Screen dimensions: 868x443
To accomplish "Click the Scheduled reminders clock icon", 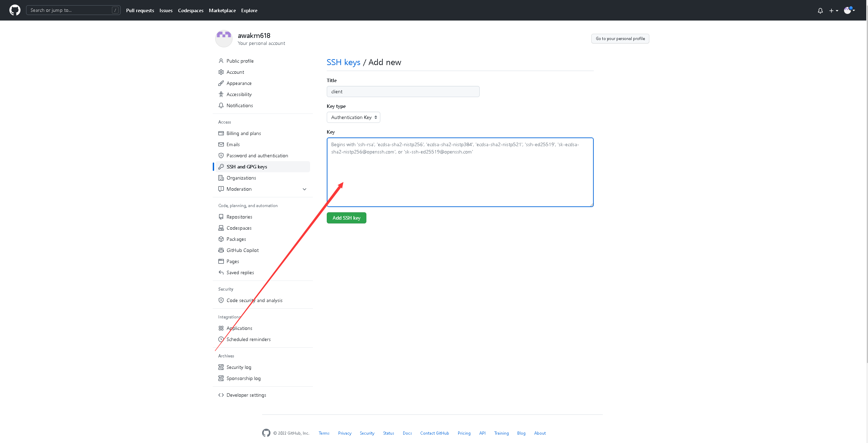I will 221,339.
